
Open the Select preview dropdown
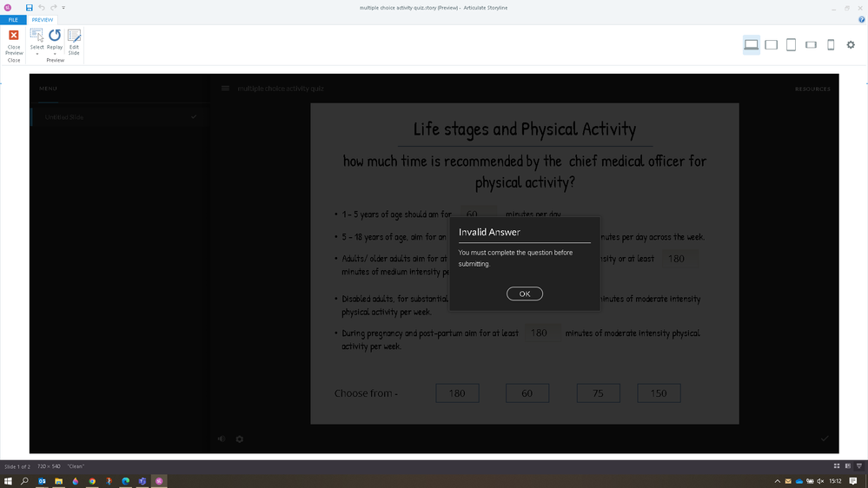pos(36,42)
